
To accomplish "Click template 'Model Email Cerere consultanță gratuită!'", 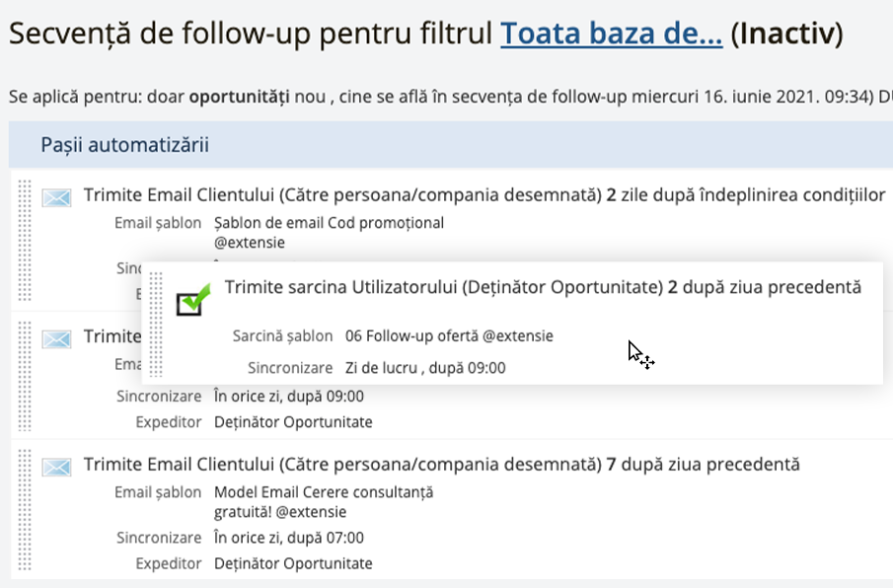I will click(x=324, y=501).
